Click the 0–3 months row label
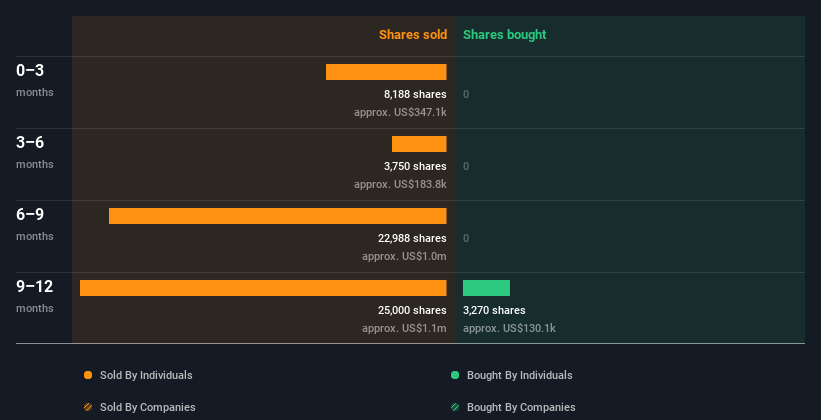Viewport: 821px width, 420px height. tap(35, 80)
